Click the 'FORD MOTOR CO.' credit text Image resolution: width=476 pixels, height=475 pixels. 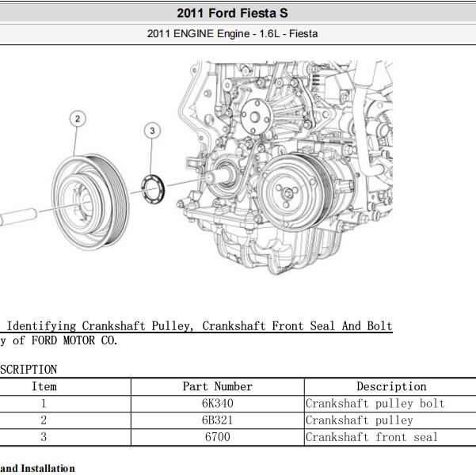(x=74, y=340)
